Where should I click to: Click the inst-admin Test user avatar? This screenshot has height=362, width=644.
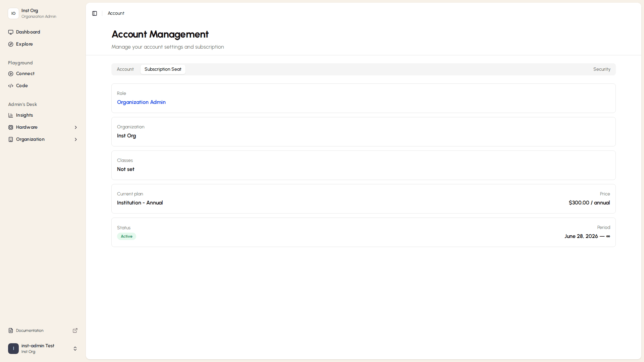[13, 349]
